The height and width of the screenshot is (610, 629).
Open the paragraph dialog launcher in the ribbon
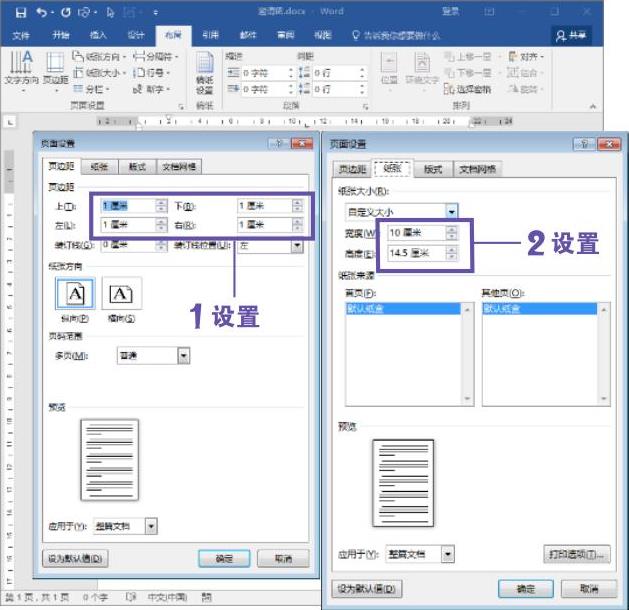[365, 107]
